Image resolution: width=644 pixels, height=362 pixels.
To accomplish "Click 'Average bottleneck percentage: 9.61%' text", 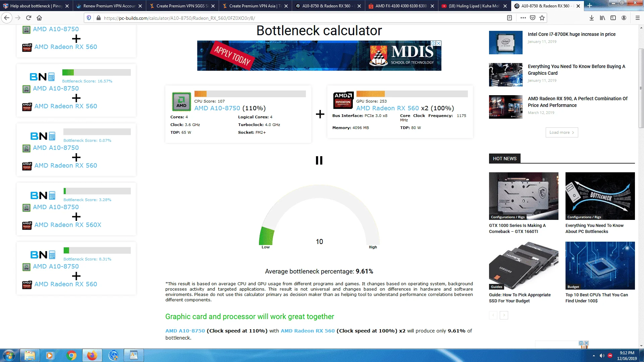I will [x=319, y=271].
